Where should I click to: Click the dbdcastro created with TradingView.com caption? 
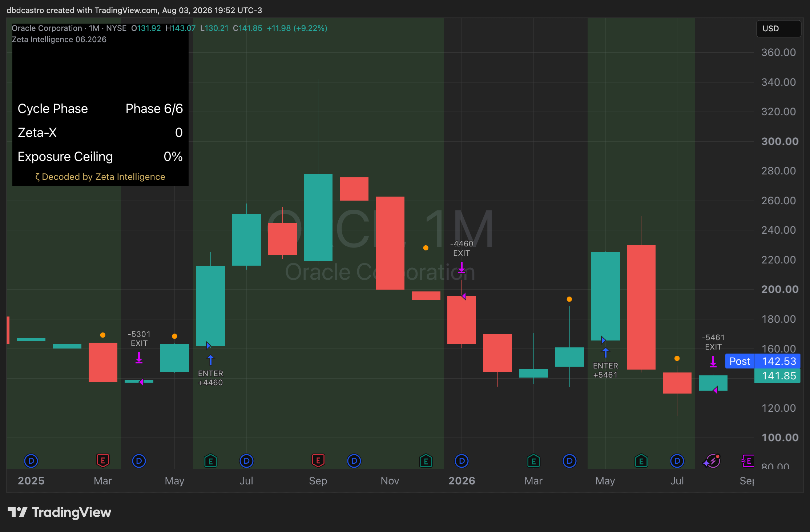tap(134, 10)
